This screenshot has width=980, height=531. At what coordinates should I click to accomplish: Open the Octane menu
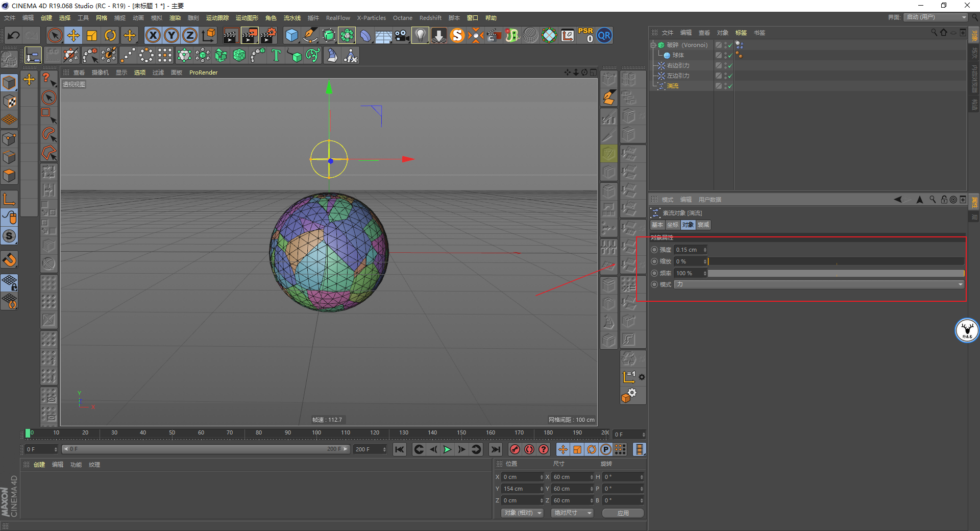coord(403,18)
